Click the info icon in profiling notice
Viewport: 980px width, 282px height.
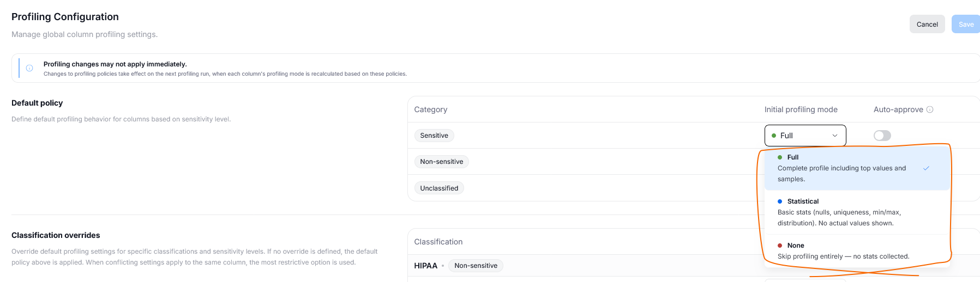coord(29,68)
